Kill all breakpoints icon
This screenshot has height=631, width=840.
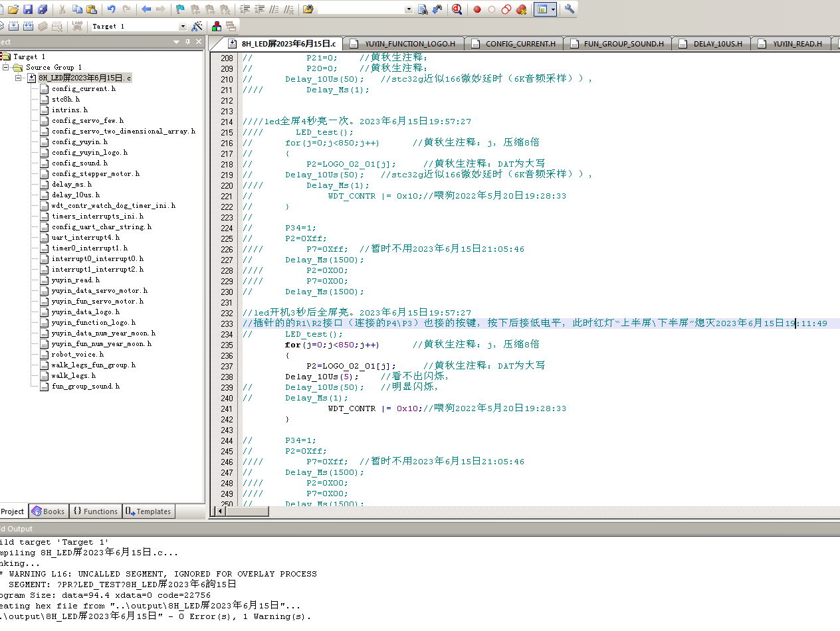pos(521,9)
